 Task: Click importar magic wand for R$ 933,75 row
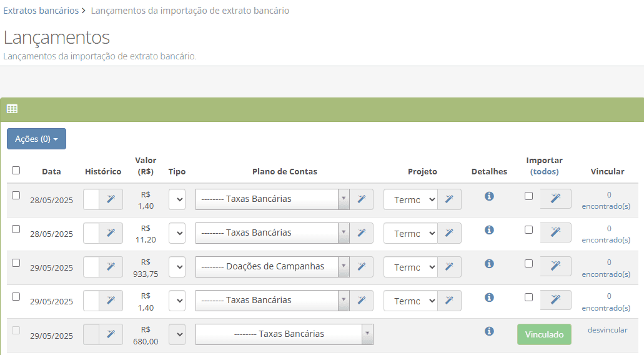555,266
